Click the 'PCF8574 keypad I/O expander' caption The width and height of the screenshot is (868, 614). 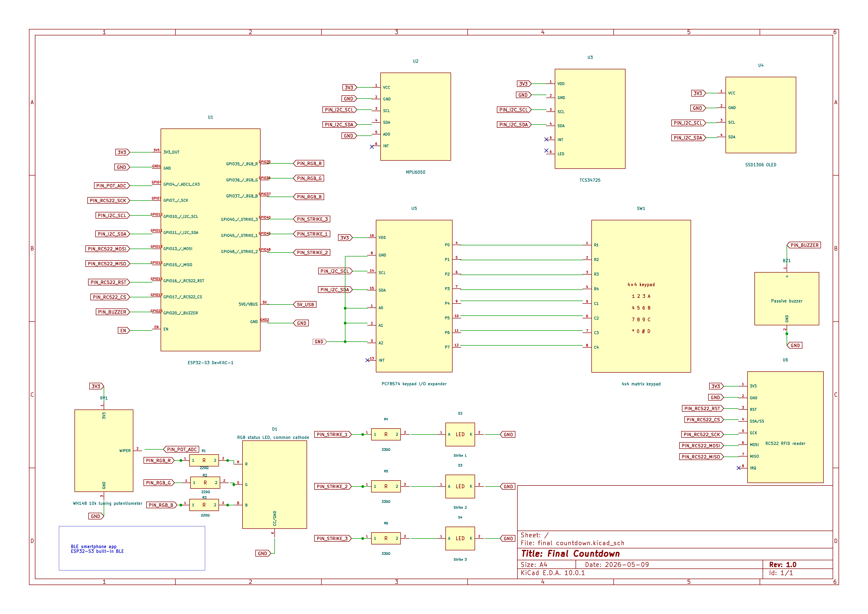[x=414, y=384]
